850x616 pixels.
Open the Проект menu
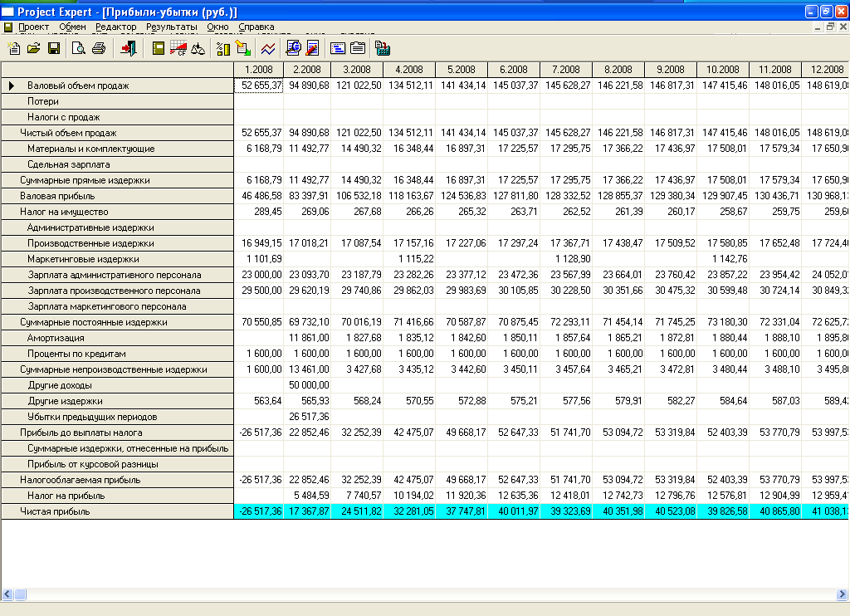click(x=33, y=27)
